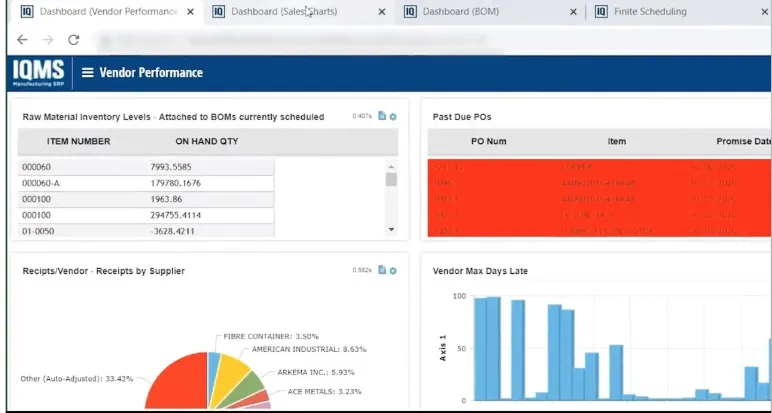Screen dimensions: 772x413
Task: Click PO Num column header
Action: coord(489,142)
